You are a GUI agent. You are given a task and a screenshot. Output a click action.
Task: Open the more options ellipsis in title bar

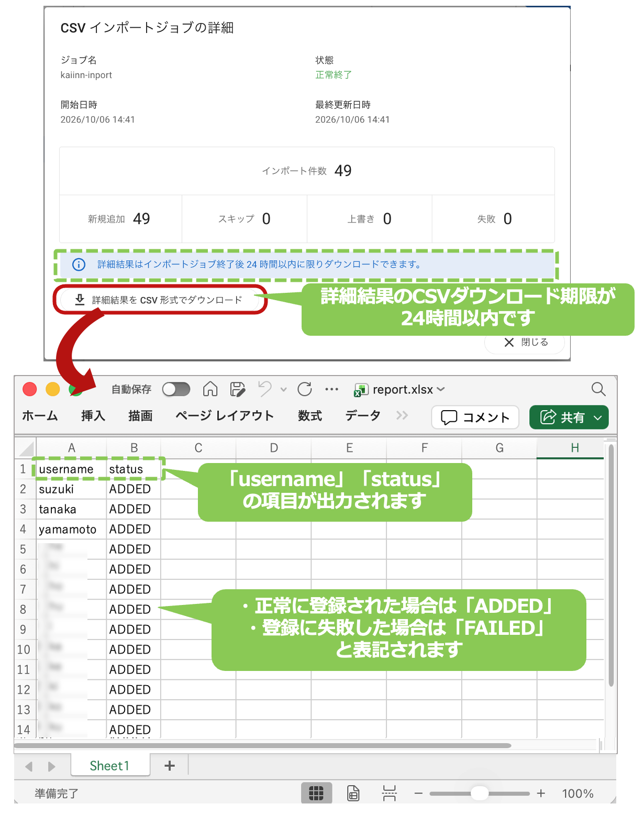pyautogui.click(x=331, y=389)
